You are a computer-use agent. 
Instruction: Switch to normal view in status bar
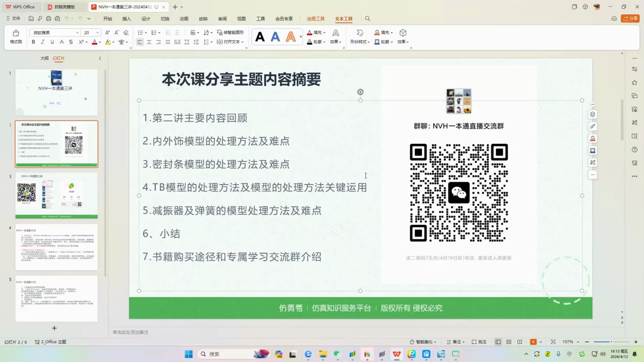pos(498,342)
